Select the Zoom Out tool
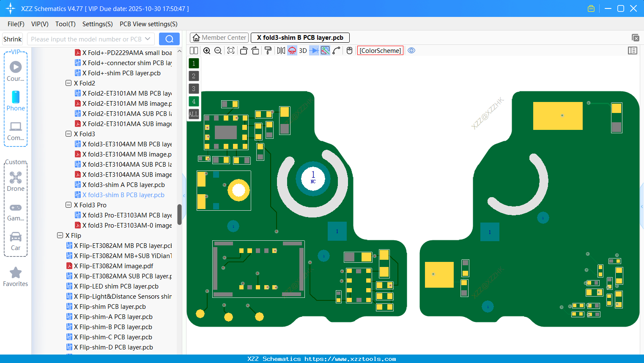Screen dimensions: 644x363 217,50
